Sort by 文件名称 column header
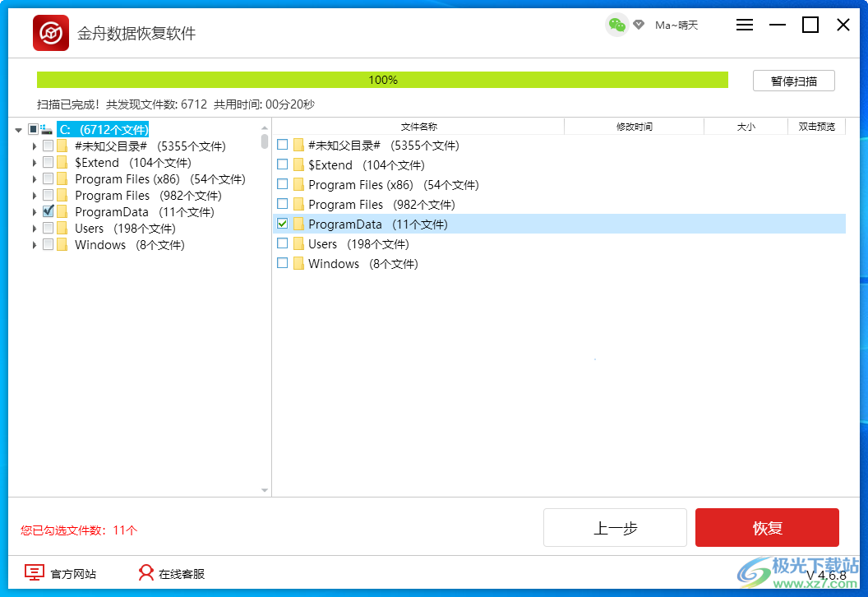The width and height of the screenshot is (868, 597). point(418,127)
